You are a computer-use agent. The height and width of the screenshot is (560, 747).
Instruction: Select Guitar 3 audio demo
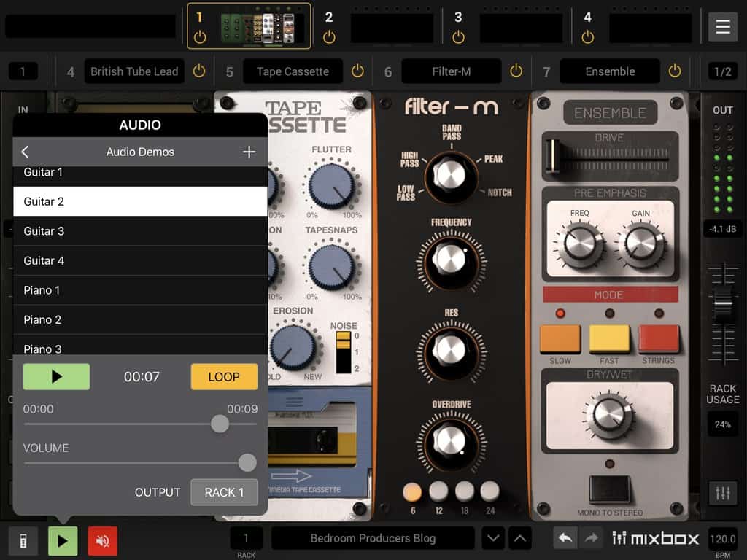[140, 231]
